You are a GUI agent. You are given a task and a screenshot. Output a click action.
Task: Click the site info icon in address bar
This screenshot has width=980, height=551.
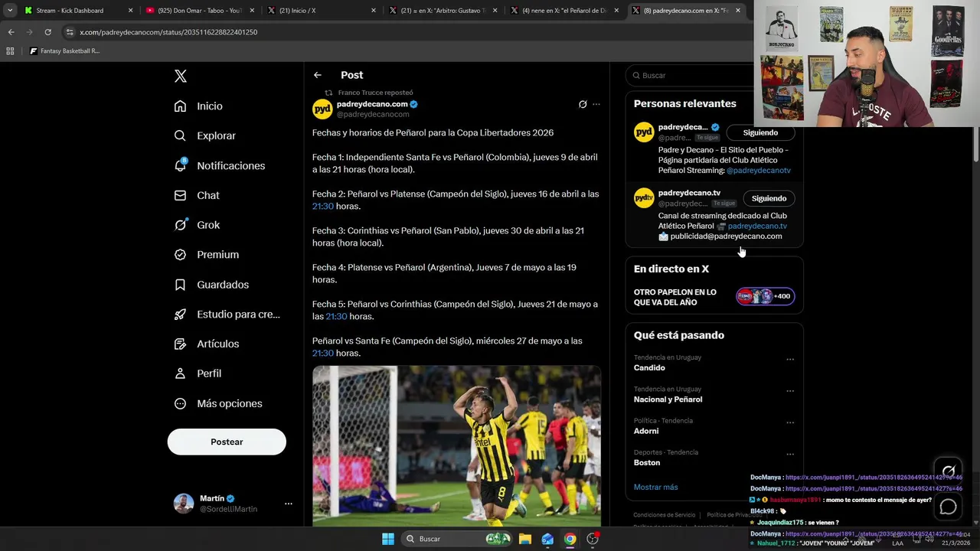tap(70, 32)
